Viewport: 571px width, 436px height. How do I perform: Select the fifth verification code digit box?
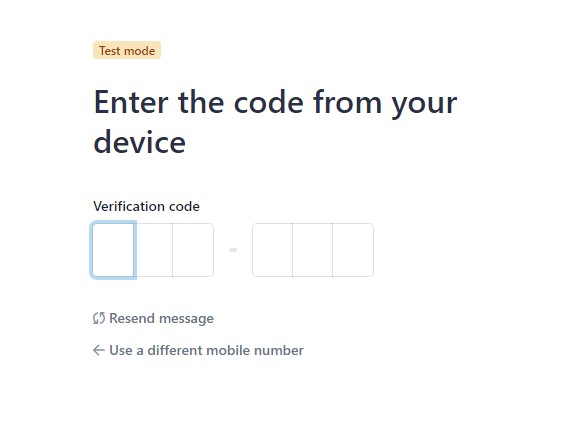[312, 250]
